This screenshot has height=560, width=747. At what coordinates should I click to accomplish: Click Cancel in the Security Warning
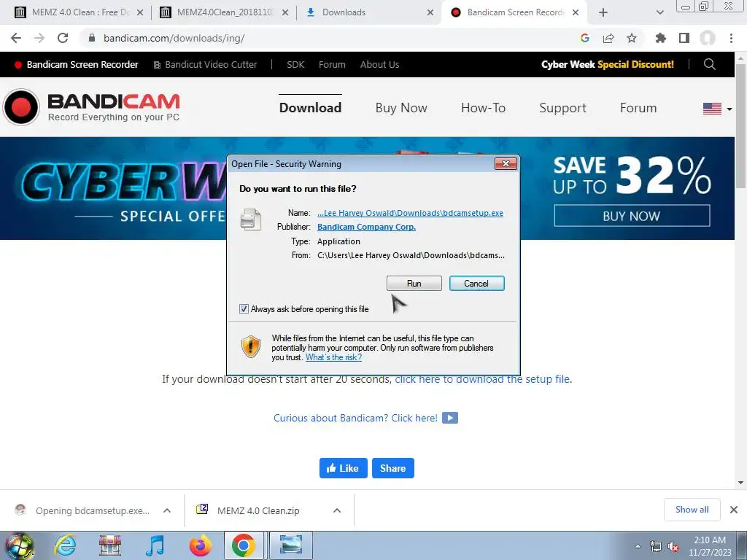(476, 284)
